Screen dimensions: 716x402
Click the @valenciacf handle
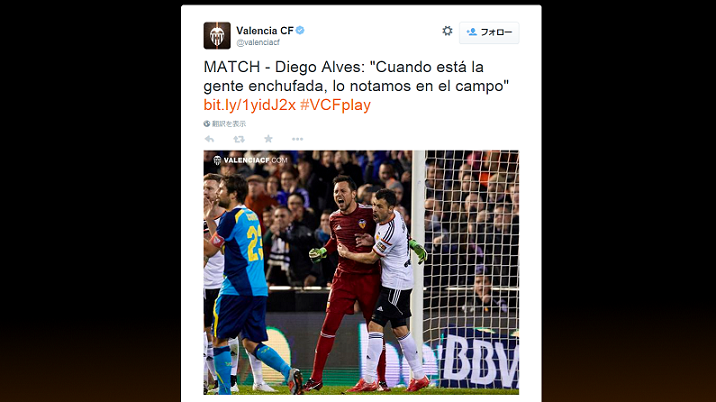(258, 42)
